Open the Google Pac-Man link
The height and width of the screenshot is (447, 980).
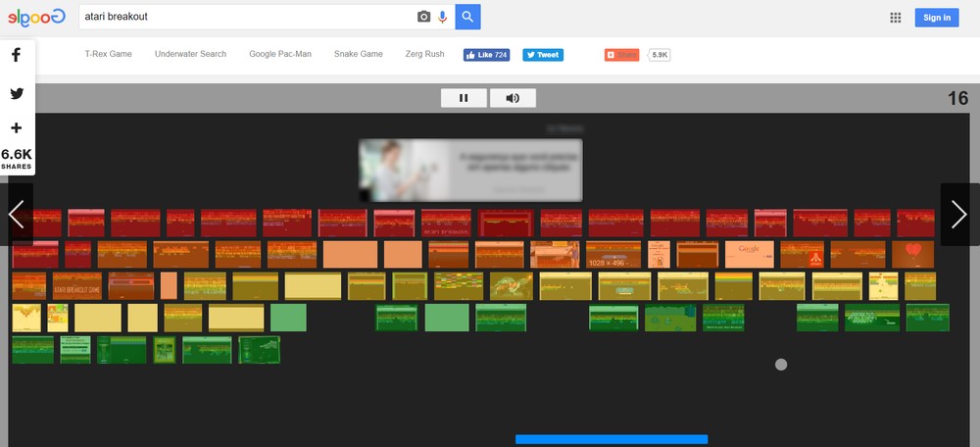(x=280, y=55)
